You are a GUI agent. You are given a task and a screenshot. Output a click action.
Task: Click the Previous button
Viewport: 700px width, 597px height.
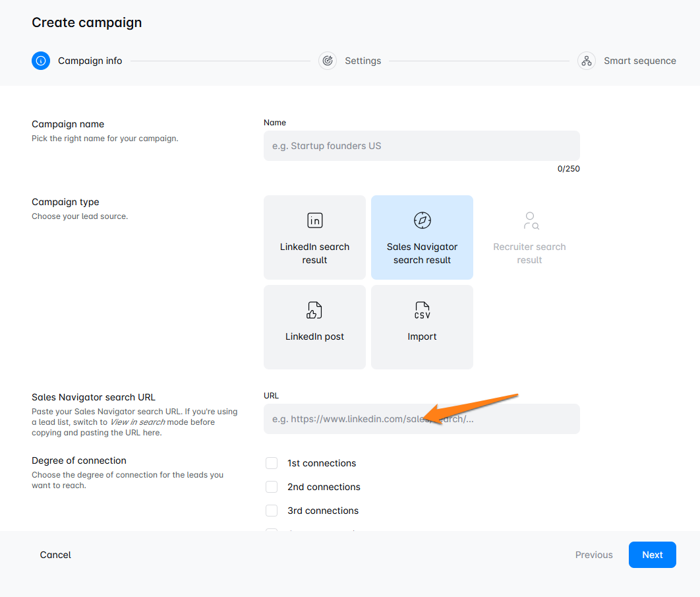594,555
